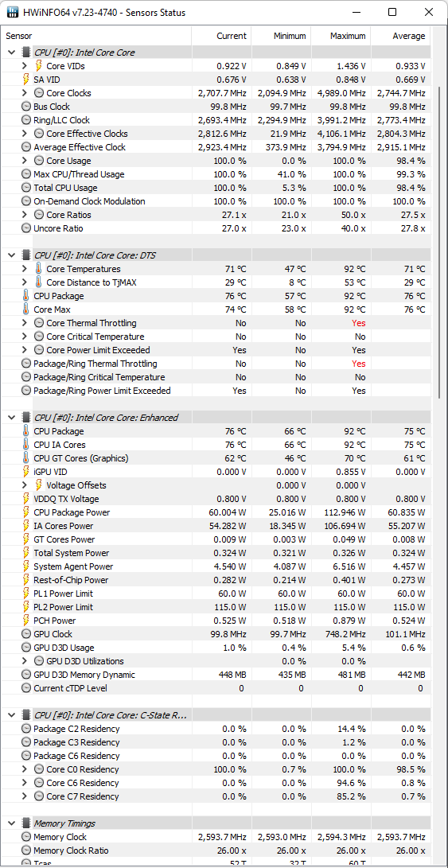Screen dimensions: 448x868
Task: Select the Package C6 Residency row label
Action: click(x=76, y=756)
